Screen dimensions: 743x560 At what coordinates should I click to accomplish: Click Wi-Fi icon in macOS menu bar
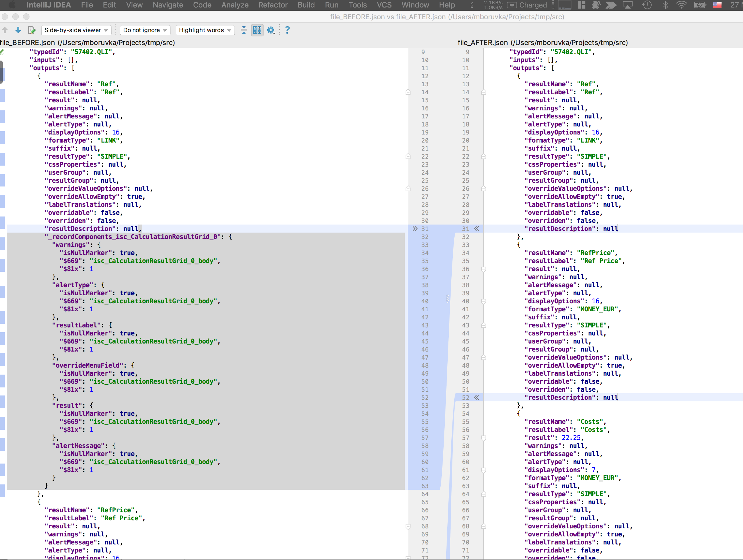click(x=681, y=5)
